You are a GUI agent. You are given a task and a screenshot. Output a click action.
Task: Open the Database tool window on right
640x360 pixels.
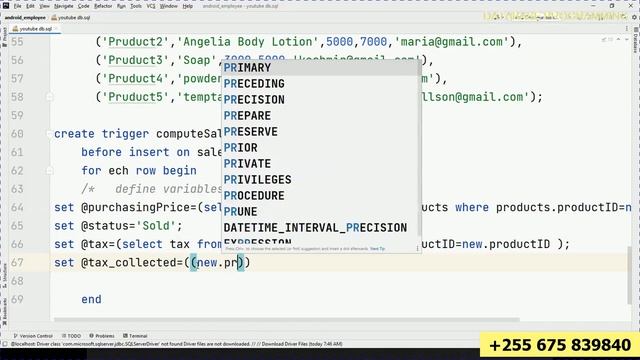(x=636, y=40)
